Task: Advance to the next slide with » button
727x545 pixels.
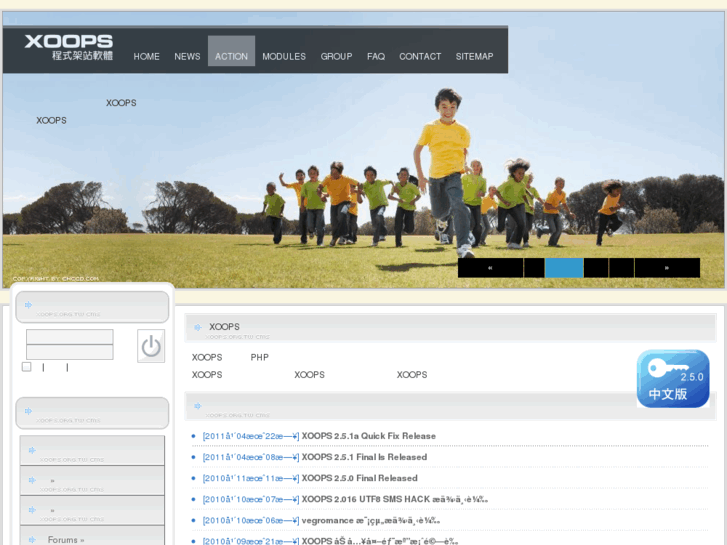Action: [x=667, y=268]
